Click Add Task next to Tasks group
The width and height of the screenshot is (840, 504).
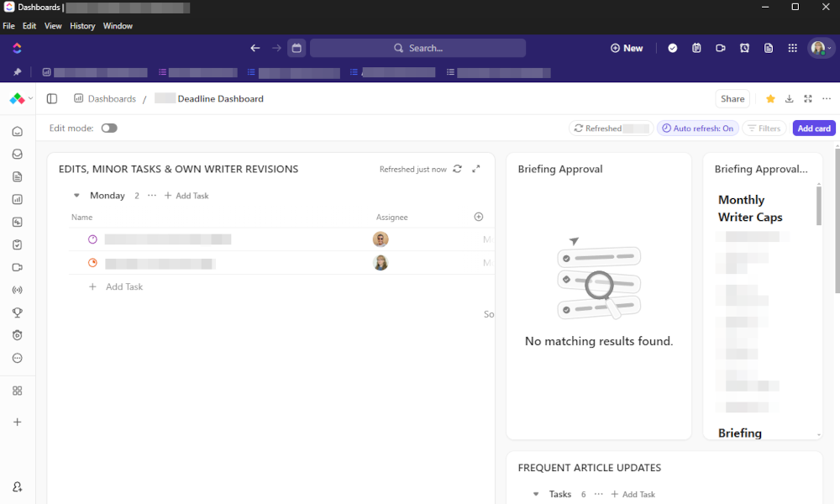pyautogui.click(x=633, y=495)
